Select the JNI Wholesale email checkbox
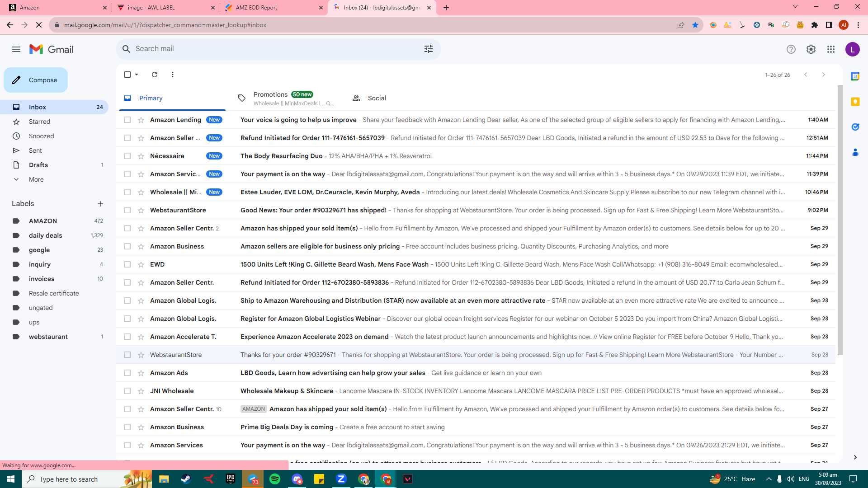 click(127, 391)
